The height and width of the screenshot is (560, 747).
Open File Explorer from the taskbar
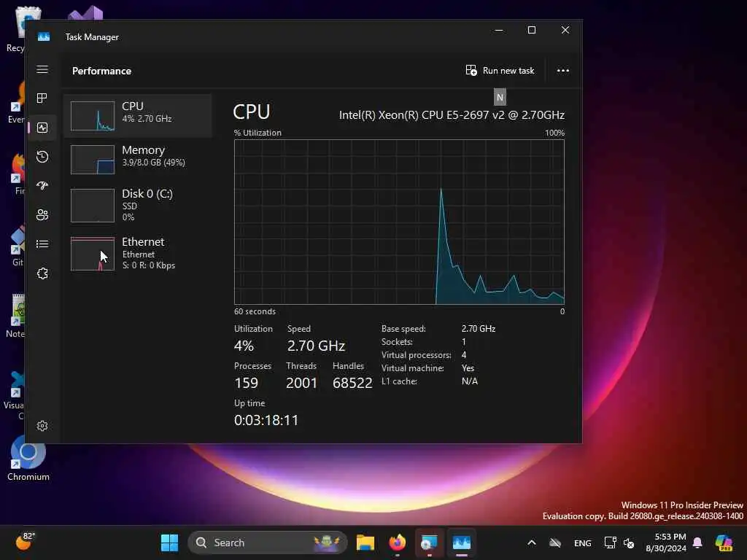coord(365,542)
